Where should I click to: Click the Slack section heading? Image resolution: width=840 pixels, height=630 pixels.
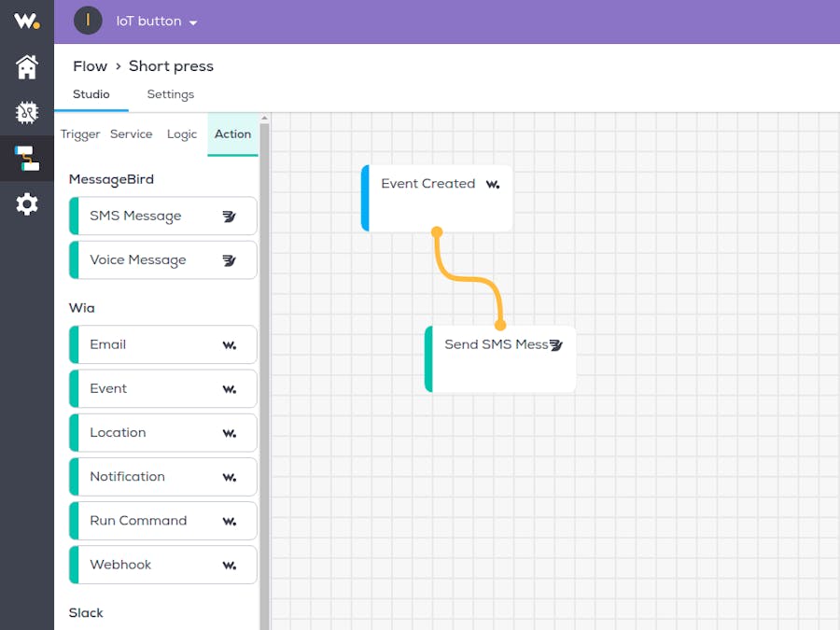click(x=86, y=613)
